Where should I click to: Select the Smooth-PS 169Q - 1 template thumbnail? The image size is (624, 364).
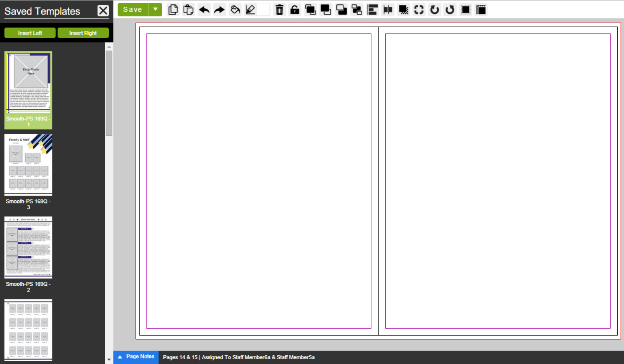coord(28,90)
